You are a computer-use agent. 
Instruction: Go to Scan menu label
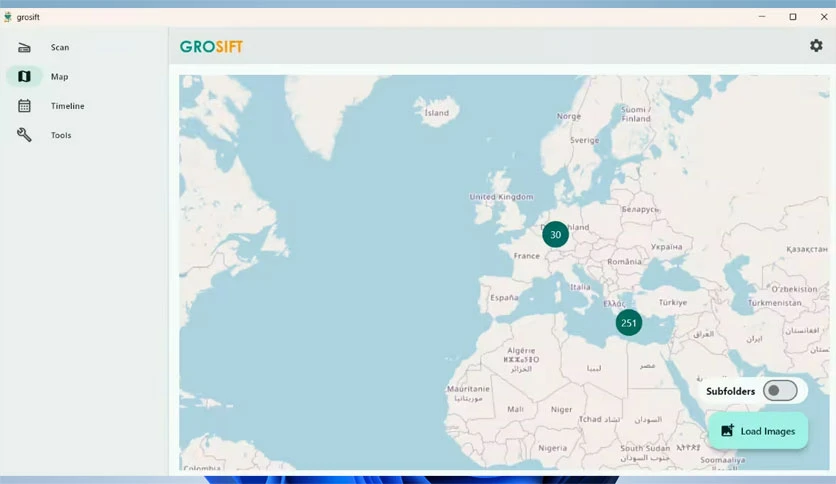click(x=60, y=47)
